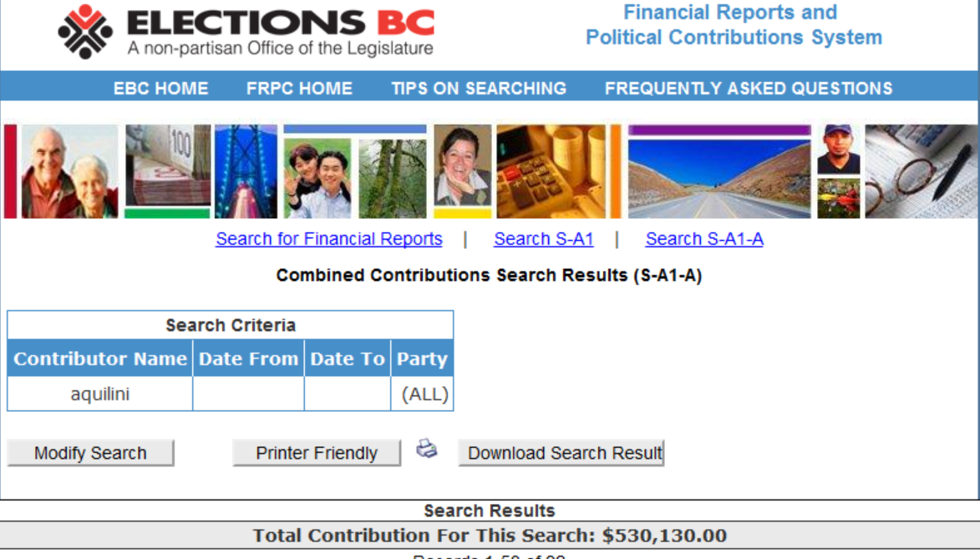Screen dimensions: 980x559
Task: Go to FRPC HOME menu item
Action: point(299,89)
